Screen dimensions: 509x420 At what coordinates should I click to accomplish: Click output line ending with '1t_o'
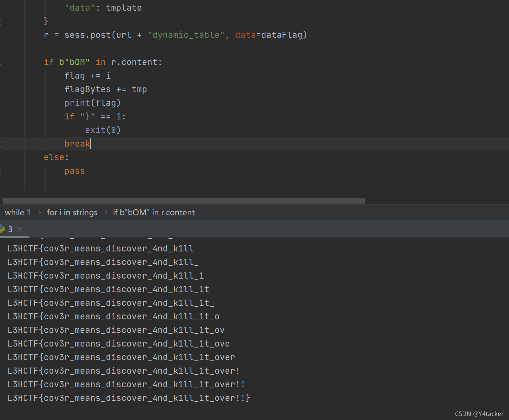(x=114, y=316)
